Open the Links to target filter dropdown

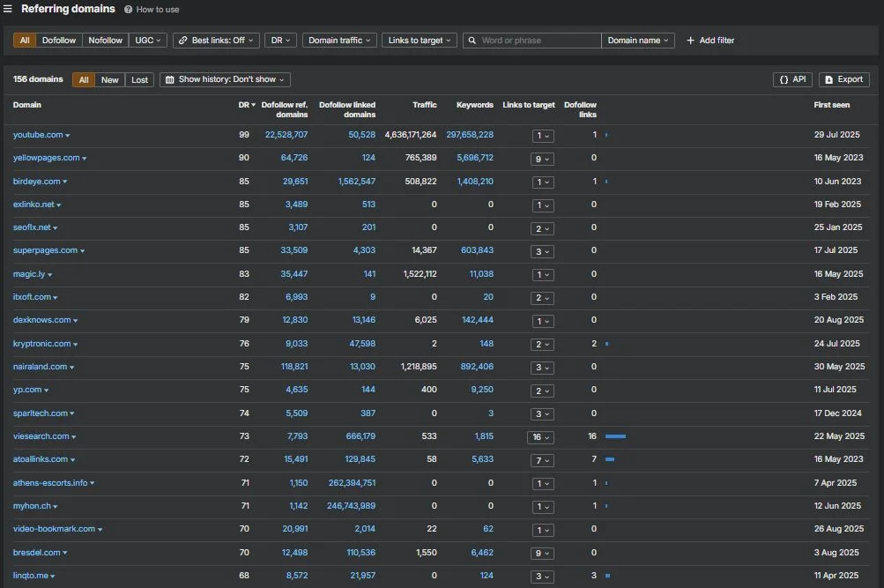[x=420, y=41]
